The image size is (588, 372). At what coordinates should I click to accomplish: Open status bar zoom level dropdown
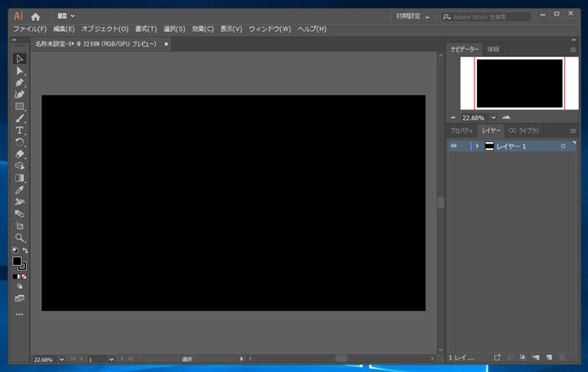click(x=61, y=359)
